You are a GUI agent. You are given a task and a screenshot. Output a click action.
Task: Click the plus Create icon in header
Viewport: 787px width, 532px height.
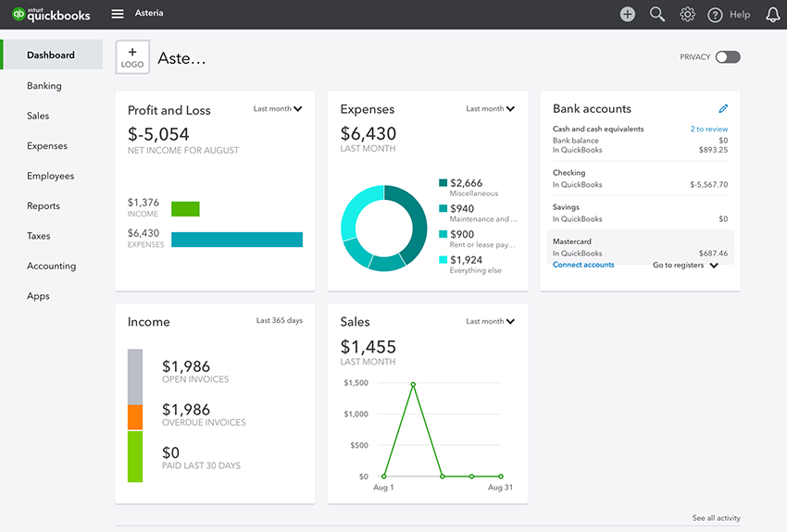628,14
